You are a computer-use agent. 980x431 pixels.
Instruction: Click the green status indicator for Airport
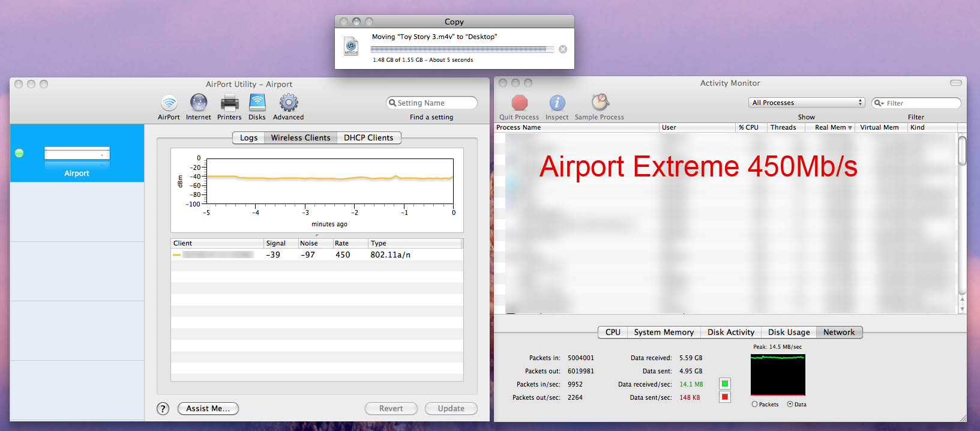pyautogui.click(x=19, y=153)
